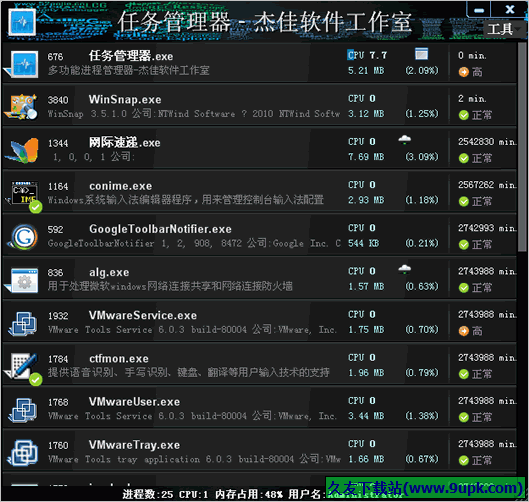Click the CPU 7.7 label of first process
529x502 pixels.
pyautogui.click(x=367, y=55)
